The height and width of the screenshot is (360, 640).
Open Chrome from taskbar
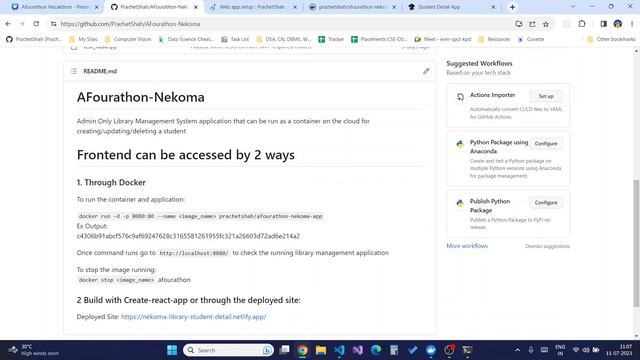[x=302, y=350]
